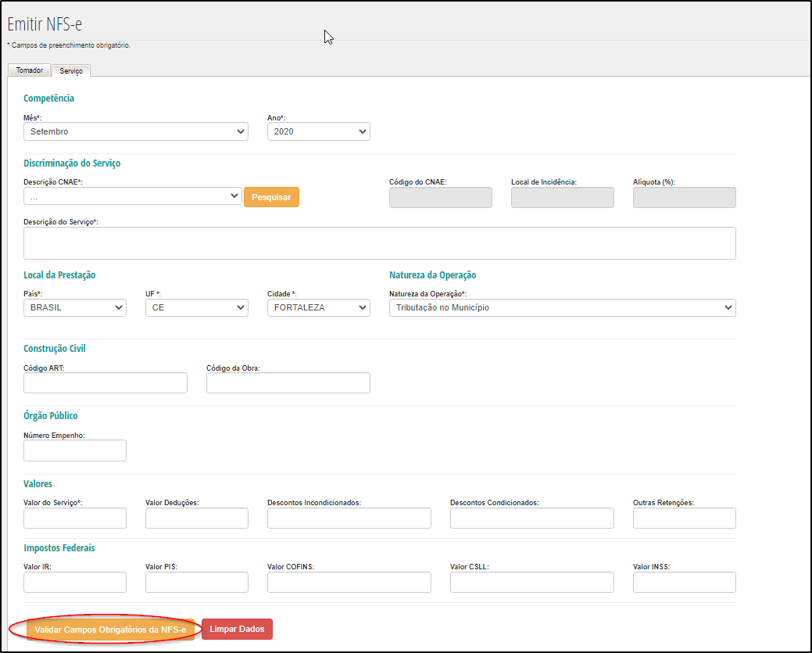The image size is (812, 653).
Task: Click the Construção Civil heading
Action: click(55, 349)
